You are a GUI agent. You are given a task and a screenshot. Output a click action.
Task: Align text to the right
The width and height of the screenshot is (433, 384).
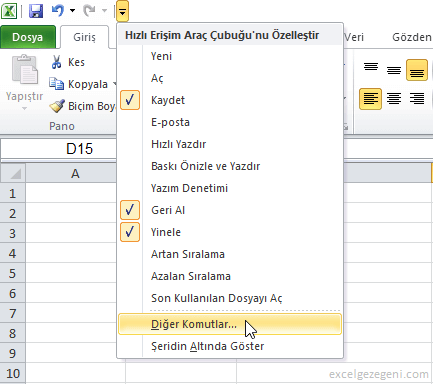pyautogui.click(x=417, y=99)
